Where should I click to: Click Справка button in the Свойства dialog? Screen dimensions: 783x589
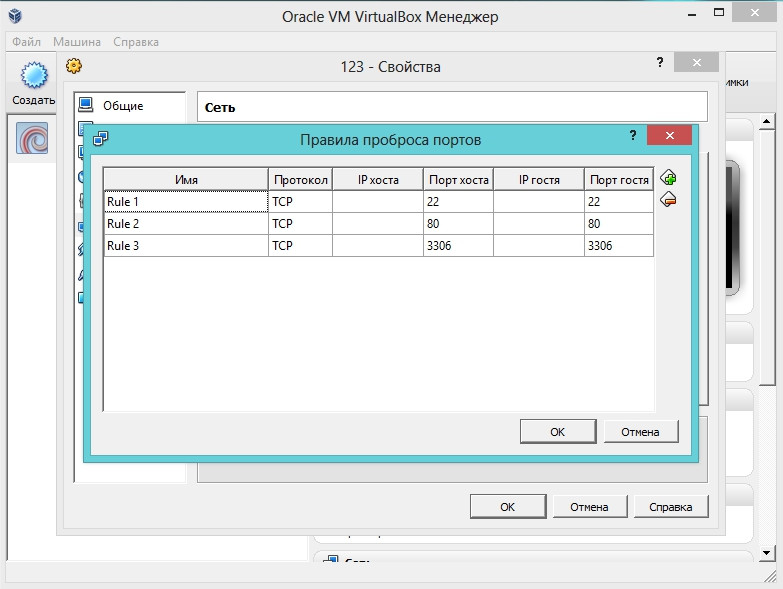tap(671, 507)
